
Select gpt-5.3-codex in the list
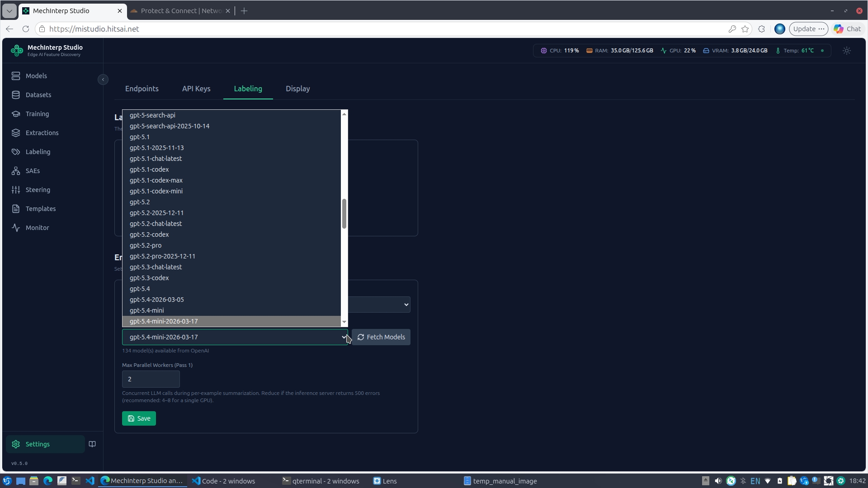[x=231, y=278]
